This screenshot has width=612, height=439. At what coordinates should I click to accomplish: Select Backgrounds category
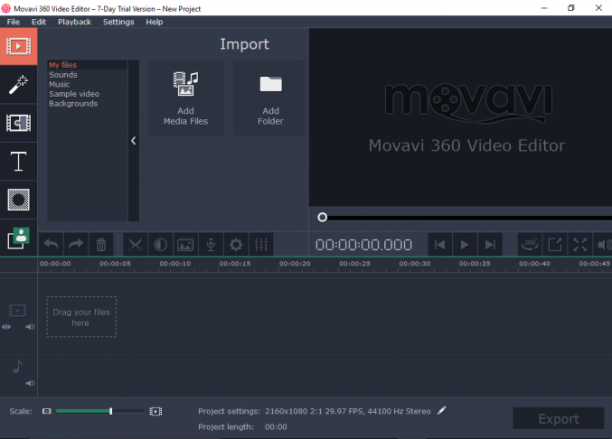point(73,104)
